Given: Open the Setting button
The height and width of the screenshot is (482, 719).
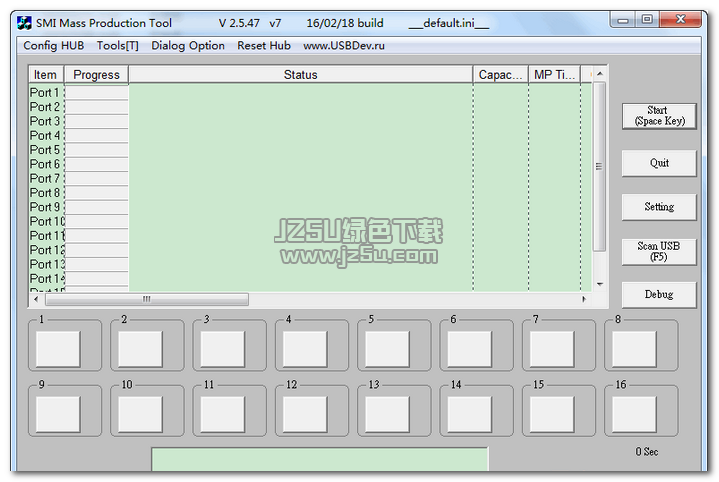Looking at the screenshot, I should point(659,207).
